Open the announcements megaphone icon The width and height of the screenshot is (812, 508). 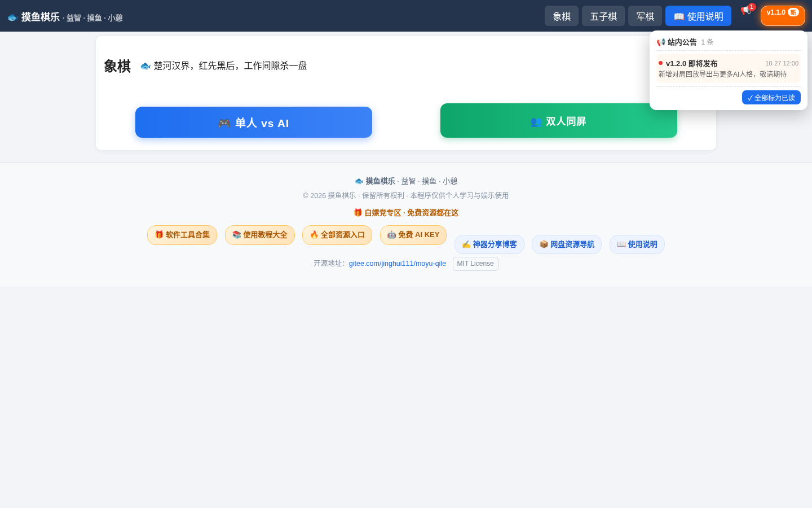(745, 11)
